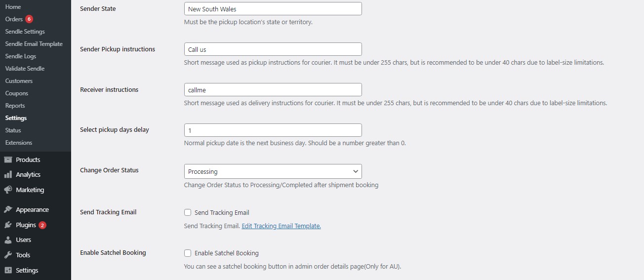Click into the Receiver instructions field

click(273, 90)
